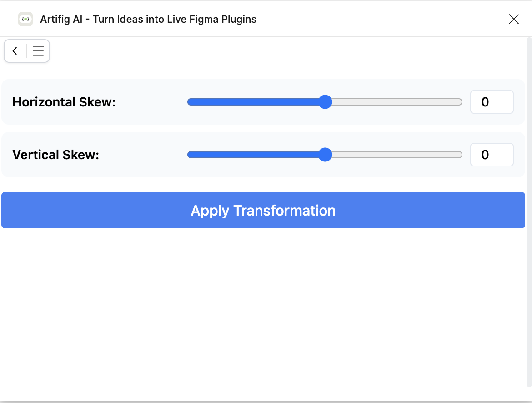Focus the Horizontal Skew value field
The height and width of the screenshot is (403, 532).
pyautogui.click(x=492, y=102)
